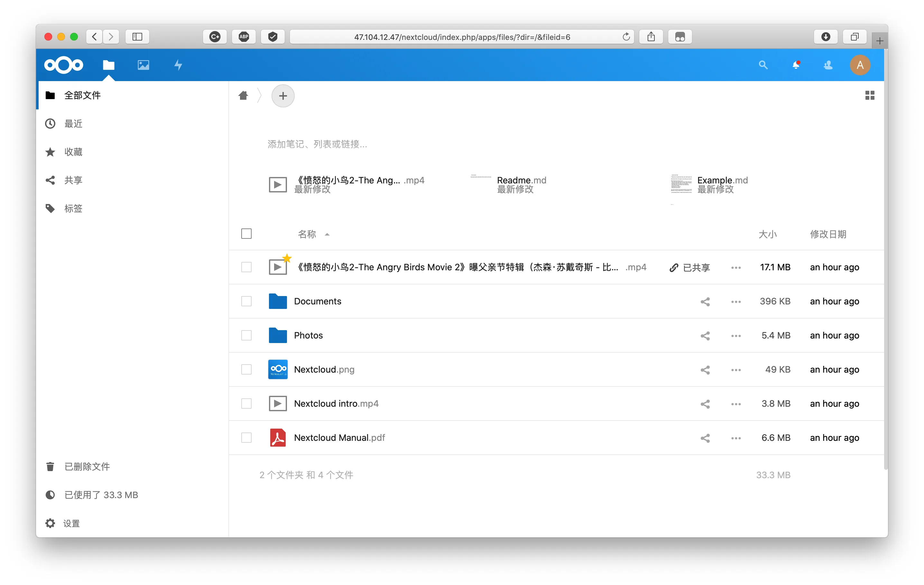Open the contacts menu icon

[x=828, y=65]
